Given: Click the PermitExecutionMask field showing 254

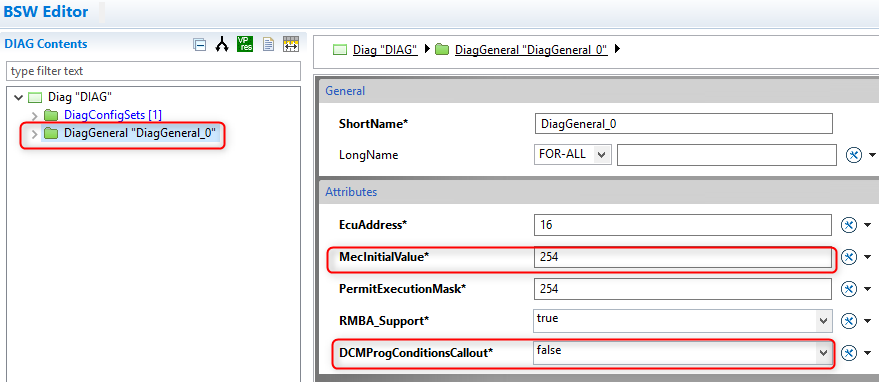Looking at the screenshot, I should tap(683, 289).
